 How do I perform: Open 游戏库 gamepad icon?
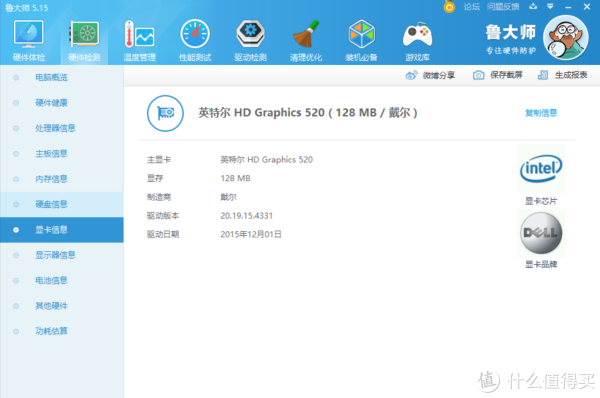point(417,34)
